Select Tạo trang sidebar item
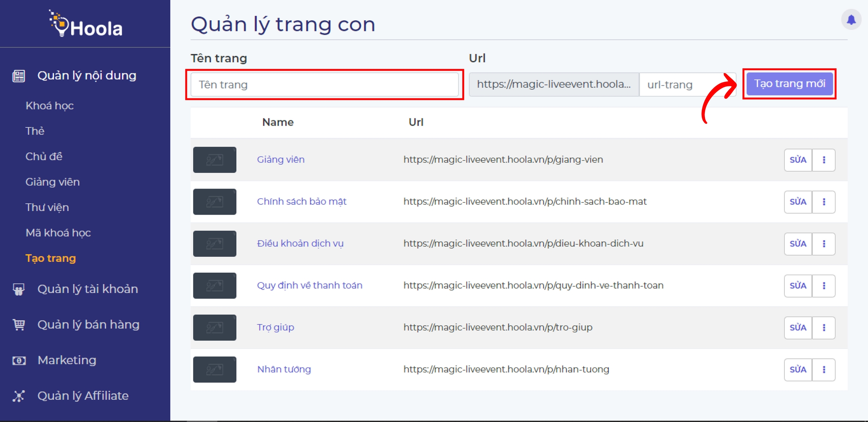Screen dimensions: 868x422 [x=50, y=258]
